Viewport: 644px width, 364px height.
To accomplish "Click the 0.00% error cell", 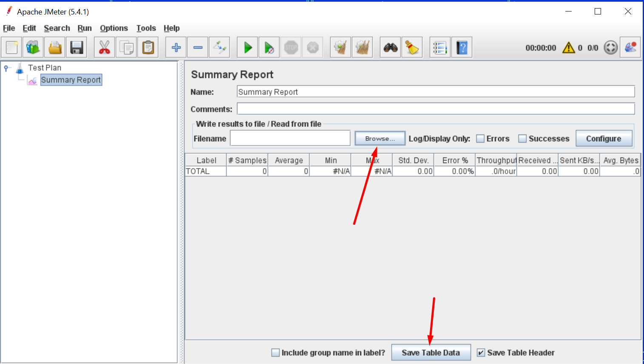I will [455, 171].
